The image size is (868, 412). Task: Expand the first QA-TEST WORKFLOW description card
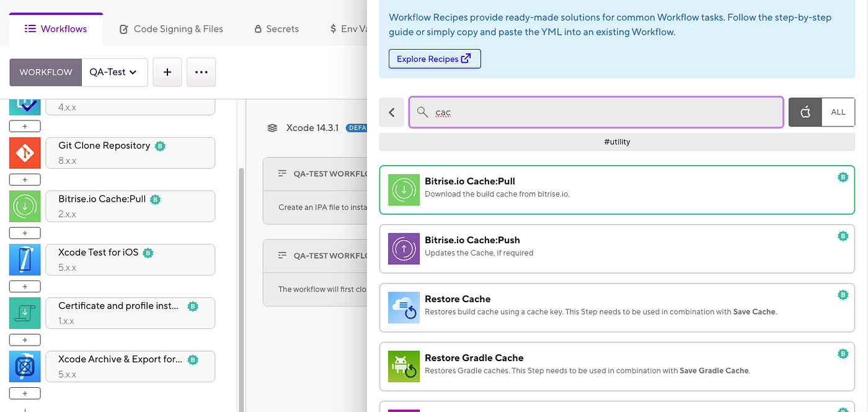coord(316,191)
